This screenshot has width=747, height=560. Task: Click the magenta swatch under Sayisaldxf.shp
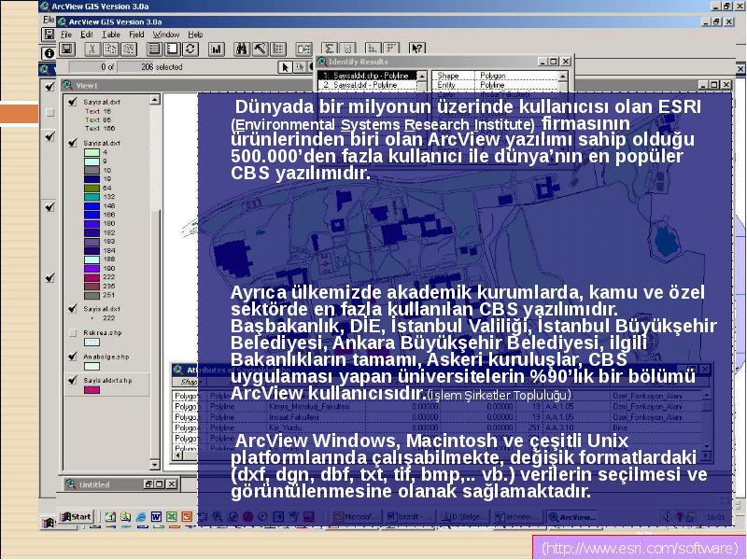pyautogui.click(x=92, y=390)
